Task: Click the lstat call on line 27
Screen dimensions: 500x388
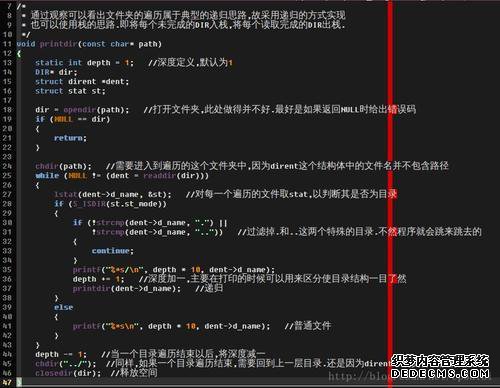Action: coord(66,194)
